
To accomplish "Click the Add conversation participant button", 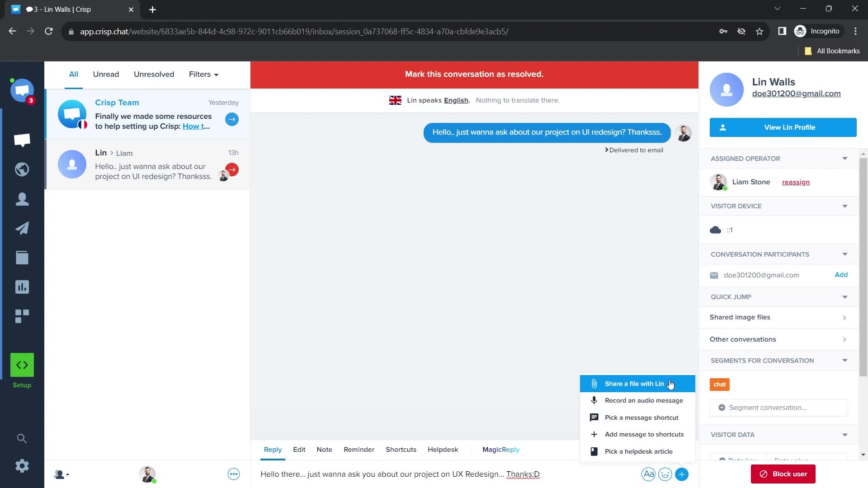I will 842,275.
